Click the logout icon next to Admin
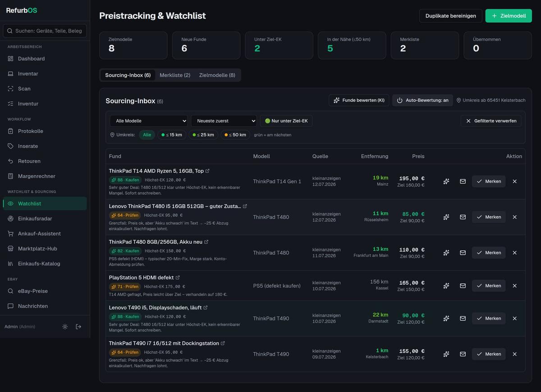The width and height of the screenshot is (541, 392). coord(78,327)
